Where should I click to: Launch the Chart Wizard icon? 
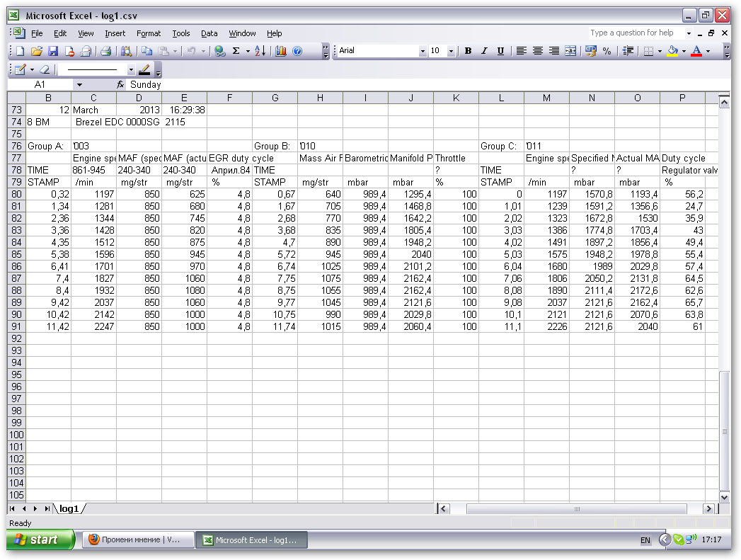(x=281, y=51)
